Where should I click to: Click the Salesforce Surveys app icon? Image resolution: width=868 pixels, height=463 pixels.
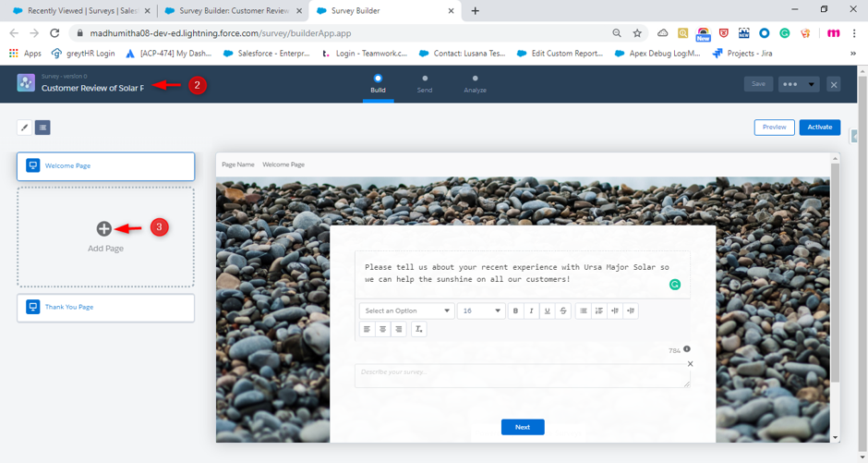pyautogui.click(x=26, y=82)
